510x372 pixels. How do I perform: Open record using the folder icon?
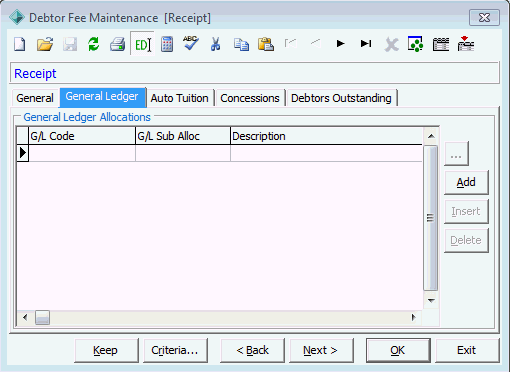(45, 44)
